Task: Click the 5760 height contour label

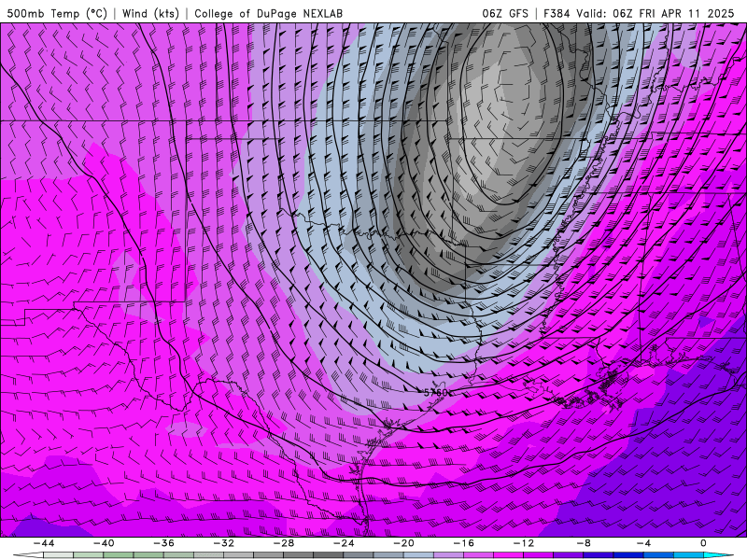Action: tap(436, 393)
